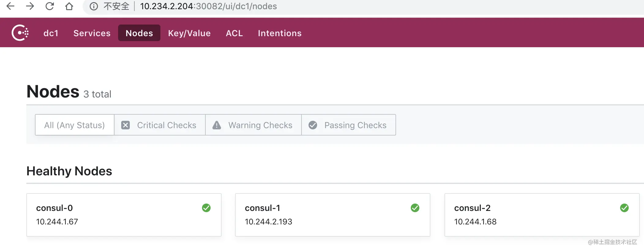Go to browser home page icon
Viewport: 644px width, 252px height.
pos(69,6)
